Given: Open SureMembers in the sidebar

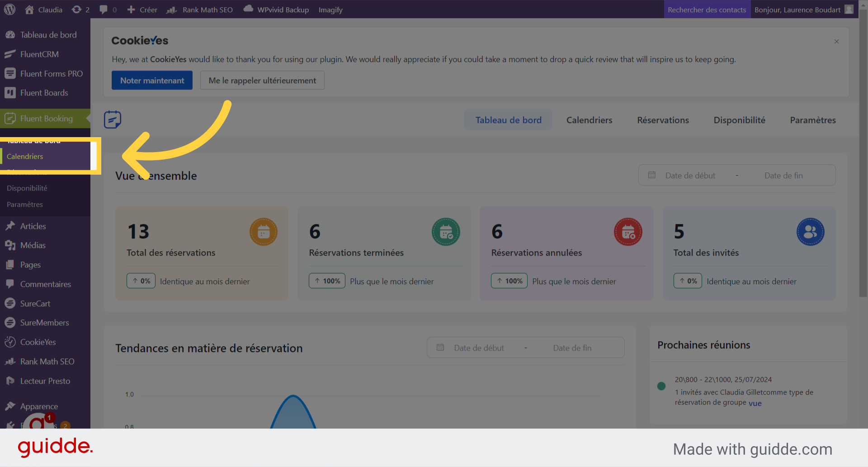Looking at the screenshot, I should [45, 323].
